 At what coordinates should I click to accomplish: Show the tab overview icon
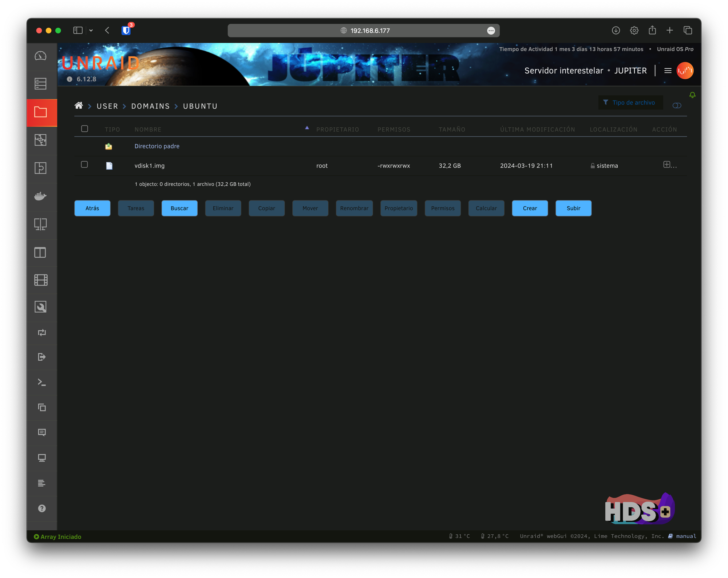[688, 31]
